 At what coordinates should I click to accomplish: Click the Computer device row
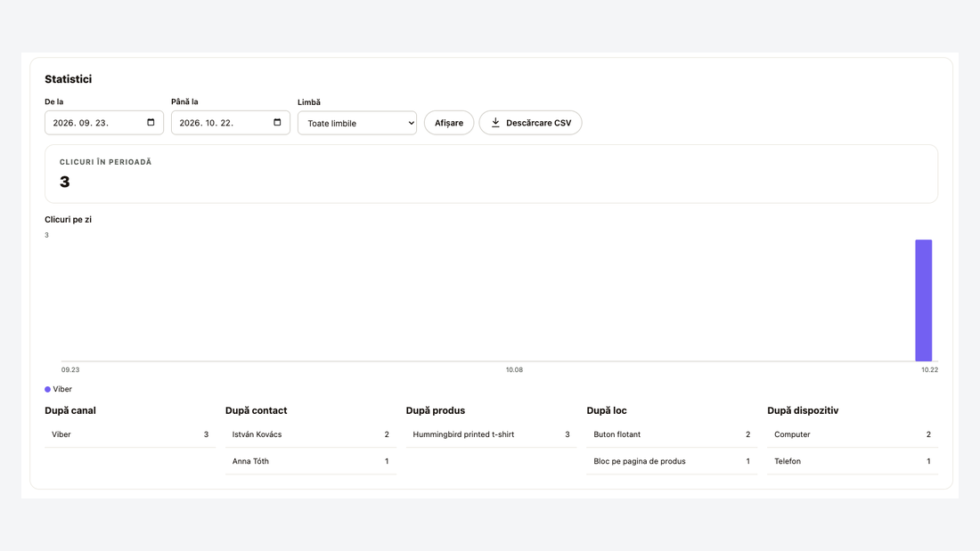pos(853,434)
